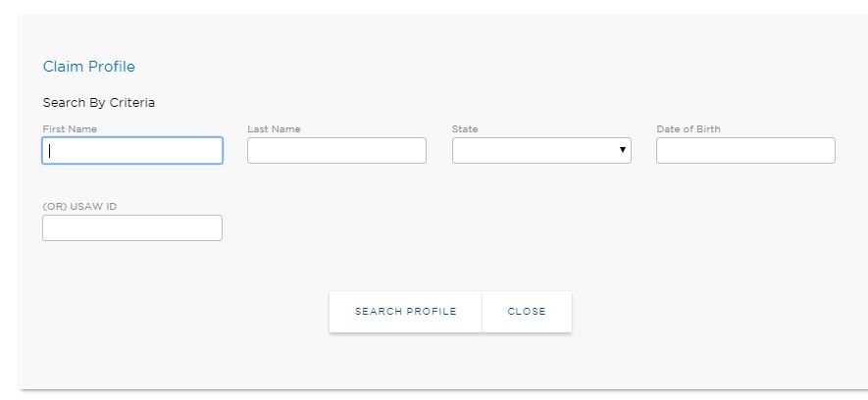The width and height of the screenshot is (868, 400).
Task: Click the State dropdown arrow
Action: pyautogui.click(x=623, y=150)
